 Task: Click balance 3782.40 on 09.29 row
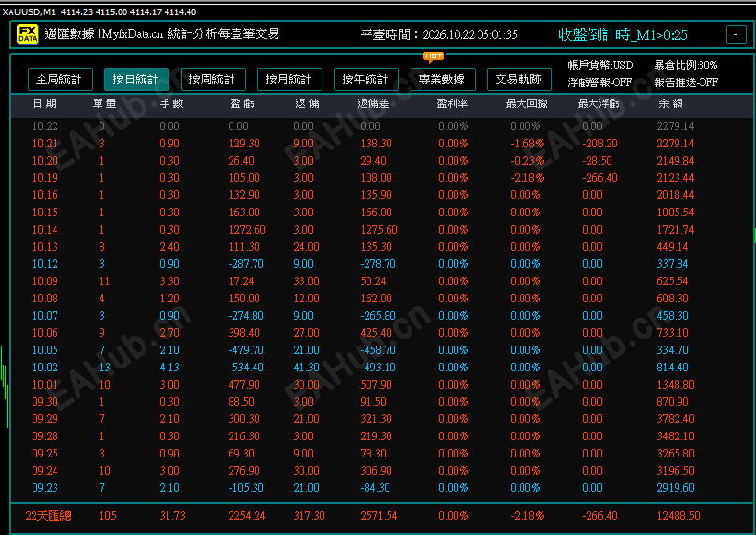tap(676, 419)
